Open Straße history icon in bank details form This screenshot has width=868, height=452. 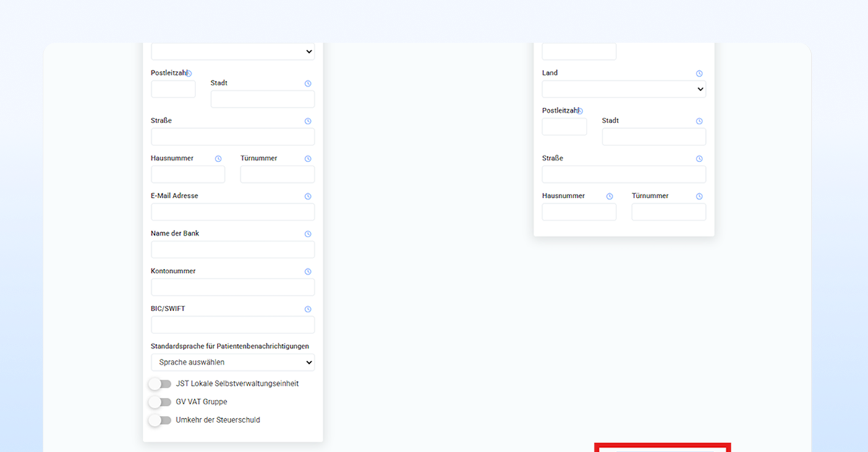[307, 121]
